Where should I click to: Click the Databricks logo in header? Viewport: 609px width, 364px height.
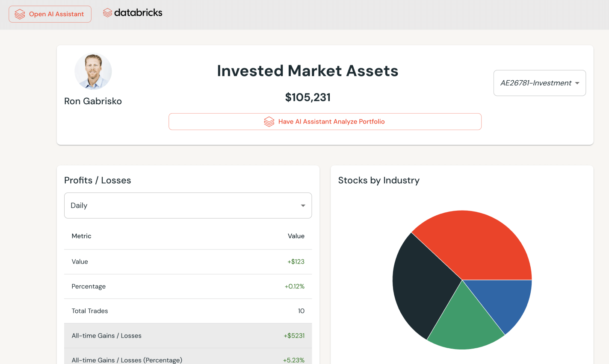point(133,13)
